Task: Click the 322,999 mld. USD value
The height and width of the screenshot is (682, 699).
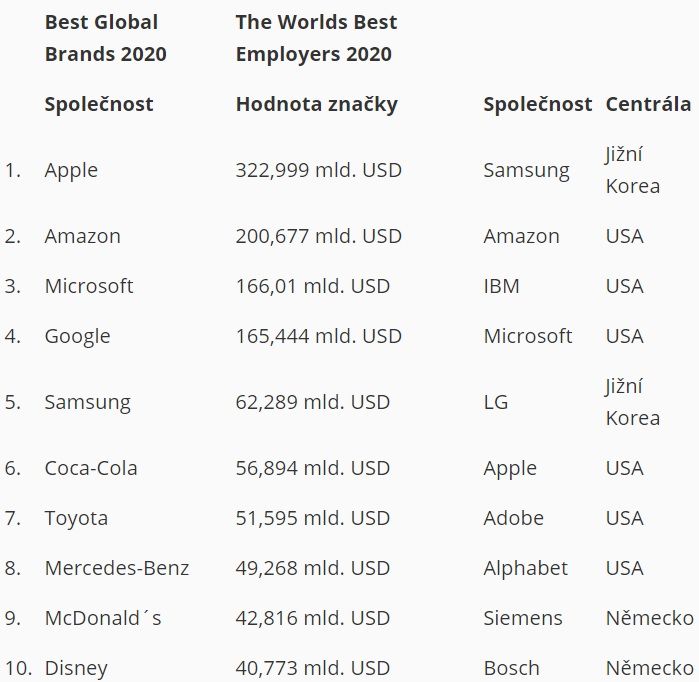Action: 319,170
